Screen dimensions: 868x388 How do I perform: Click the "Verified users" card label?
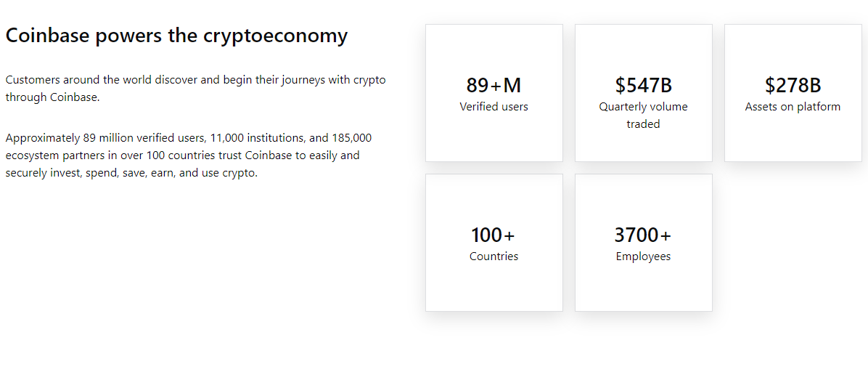pyautogui.click(x=494, y=107)
